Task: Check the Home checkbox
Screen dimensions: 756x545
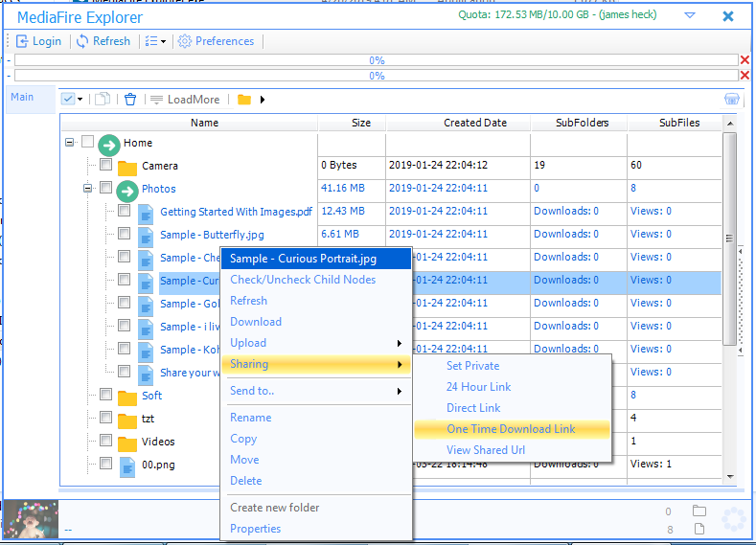Action: (x=87, y=141)
